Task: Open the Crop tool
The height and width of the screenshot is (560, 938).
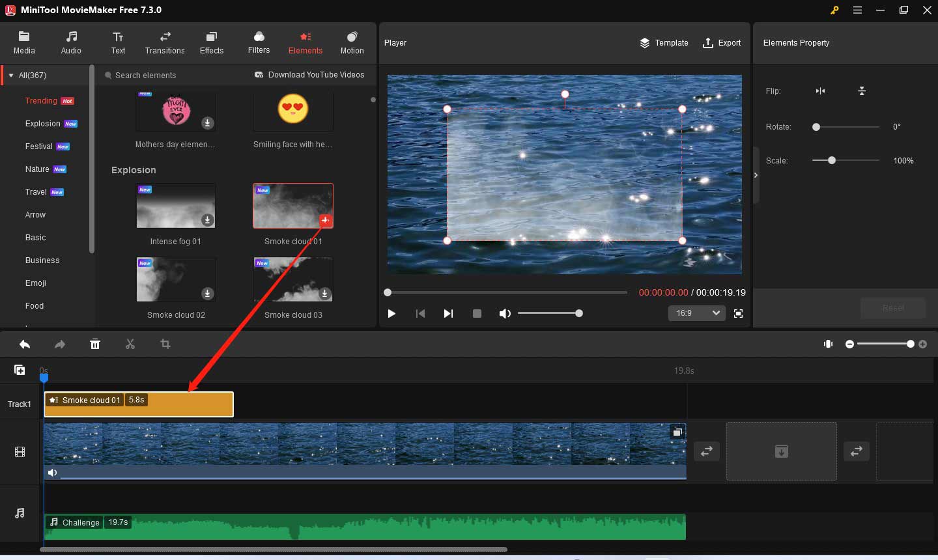Action: coord(165,344)
